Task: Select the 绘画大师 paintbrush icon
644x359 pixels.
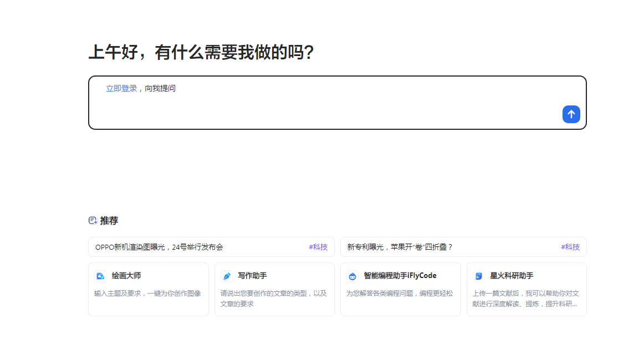Action: (x=100, y=275)
